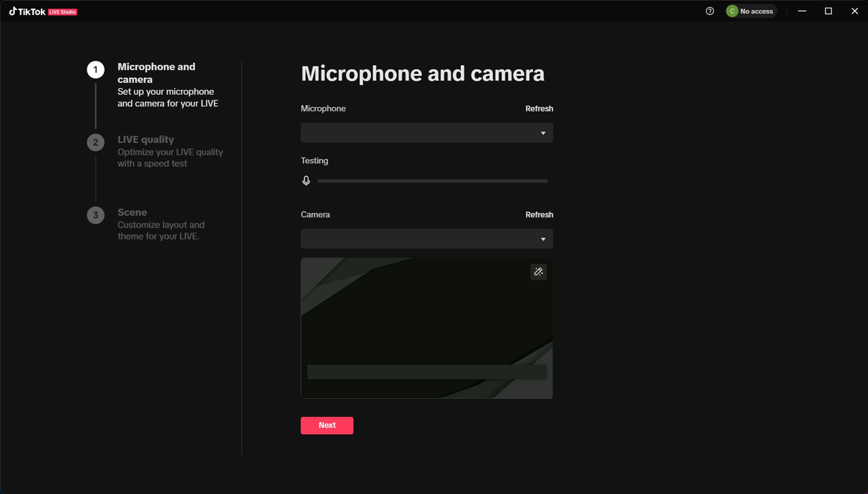Click the microphone icon under Testing
The width and height of the screenshot is (868, 494).
(x=307, y=181)
